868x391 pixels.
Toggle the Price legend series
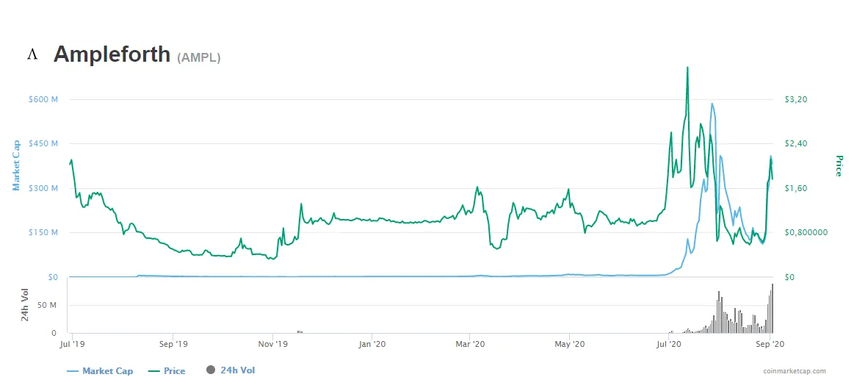tap(167, 371)
